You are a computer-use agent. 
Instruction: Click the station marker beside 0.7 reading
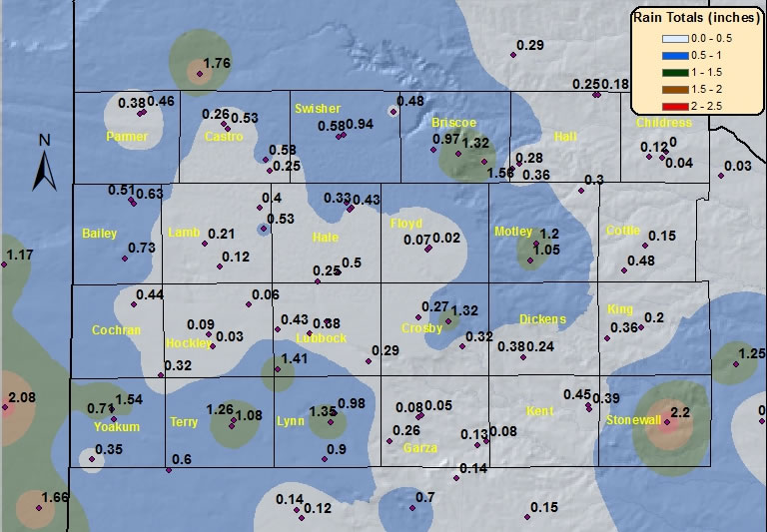pyautogui.click(x=412, y=507)
